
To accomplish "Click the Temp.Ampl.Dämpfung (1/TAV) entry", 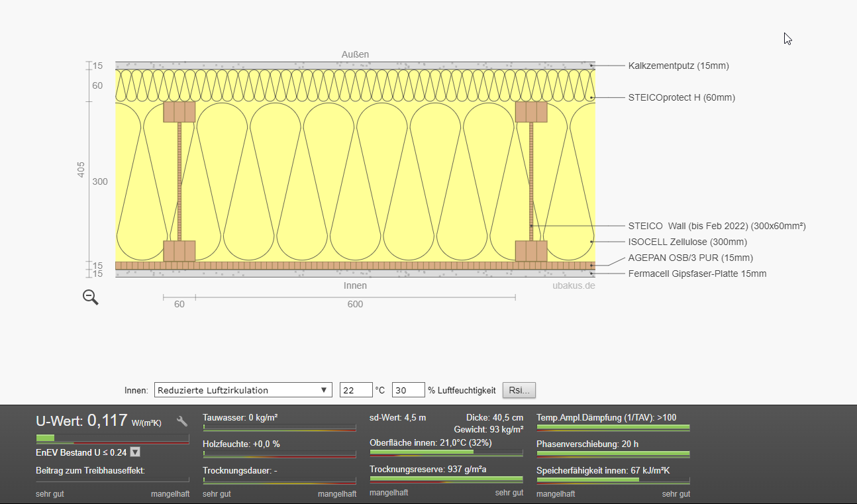I will [607, 417].
